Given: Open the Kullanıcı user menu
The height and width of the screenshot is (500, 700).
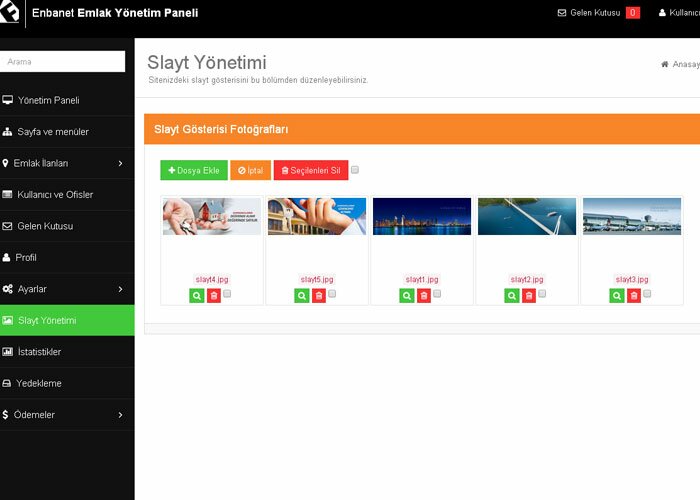Looking at the screenshot, I should point(679,13).
